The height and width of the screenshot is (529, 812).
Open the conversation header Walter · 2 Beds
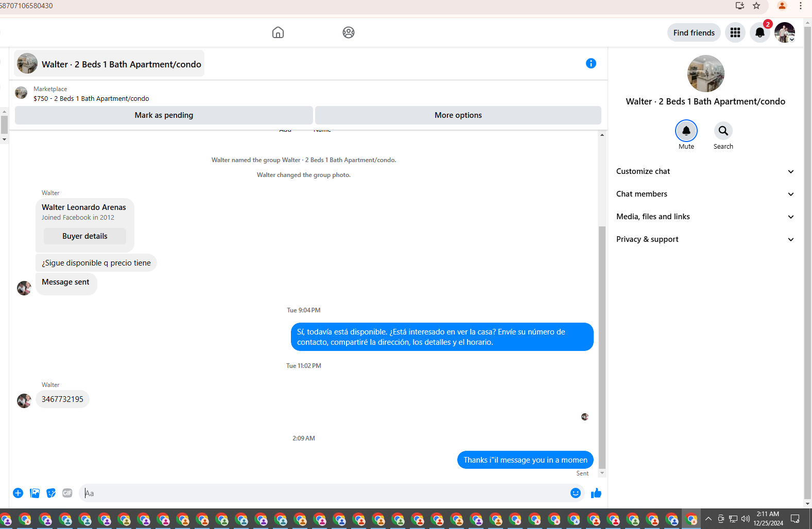(x=109, y=64)
